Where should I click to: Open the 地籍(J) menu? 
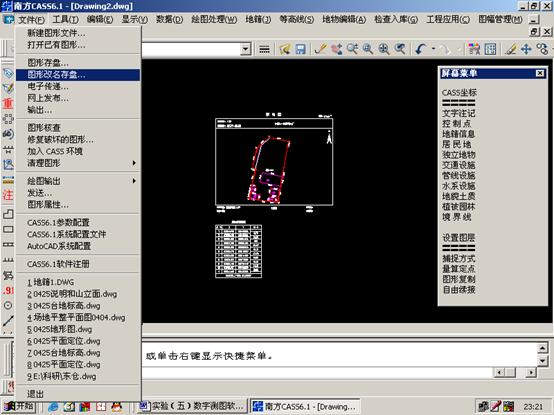[258, 19]
